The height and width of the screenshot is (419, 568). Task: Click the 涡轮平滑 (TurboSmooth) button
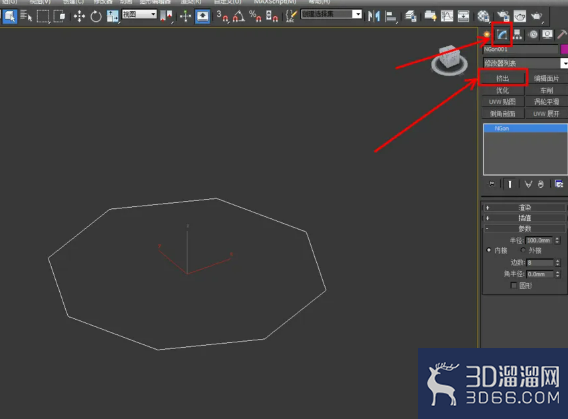pyautogui.click(x=546, y=102)
